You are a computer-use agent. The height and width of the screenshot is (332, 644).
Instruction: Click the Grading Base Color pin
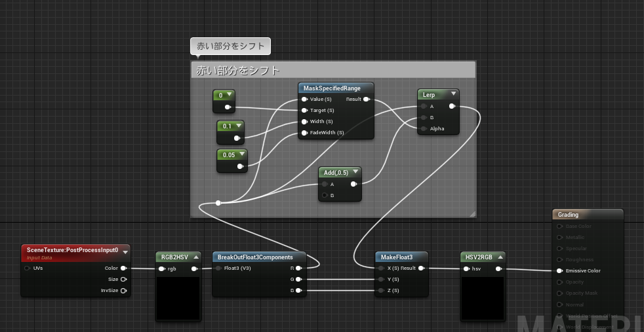click(559, 226)
